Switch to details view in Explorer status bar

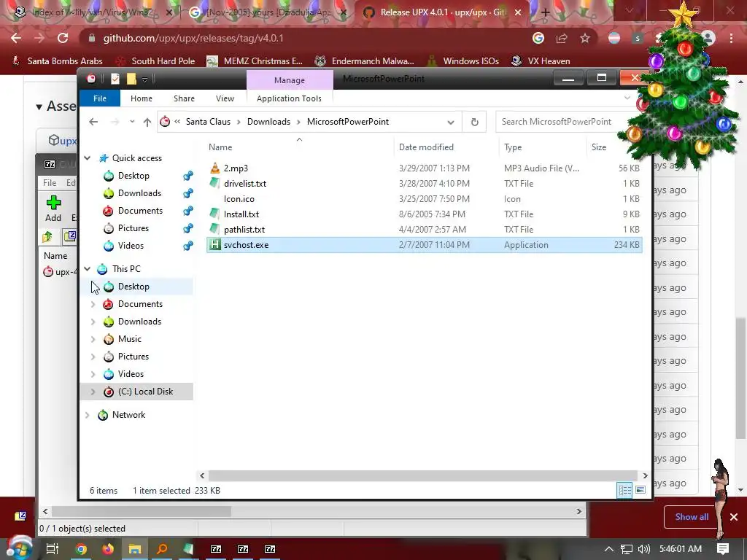(x=624, y=490)
